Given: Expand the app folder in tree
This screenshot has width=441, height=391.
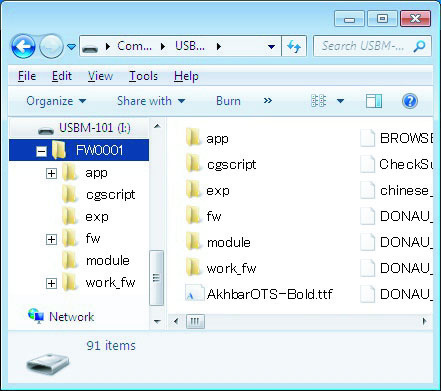Looking at the screenshot, I should click(51, 173).
